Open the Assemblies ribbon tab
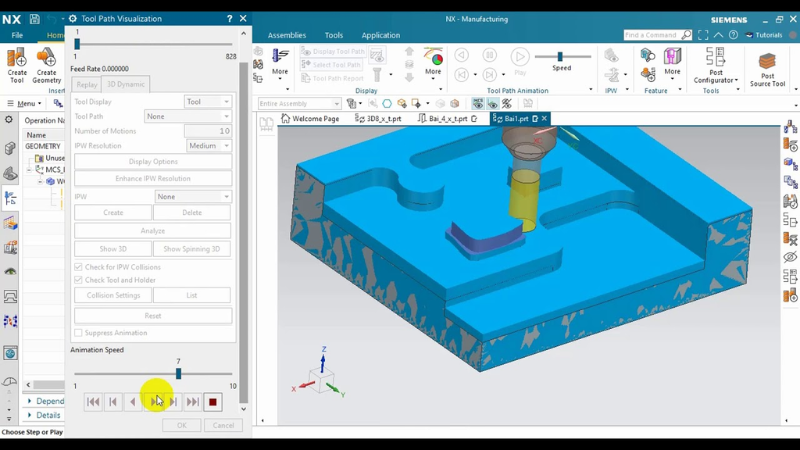 pos(287,35)
